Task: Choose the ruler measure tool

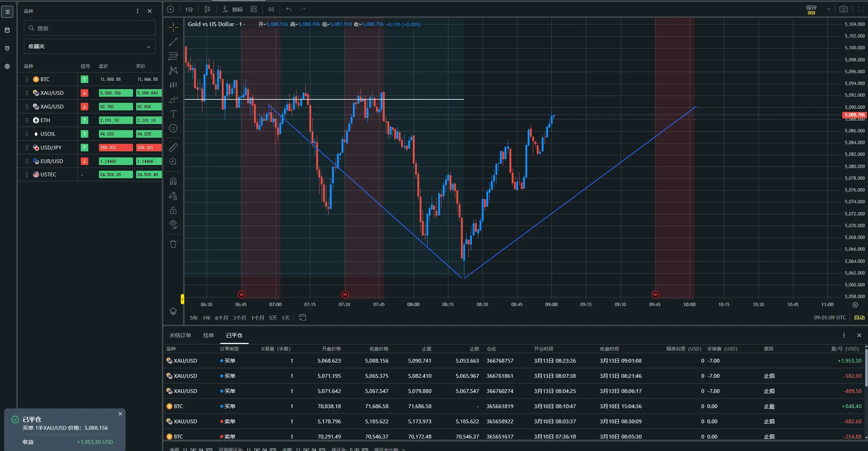Action: (x=173, y=147)
